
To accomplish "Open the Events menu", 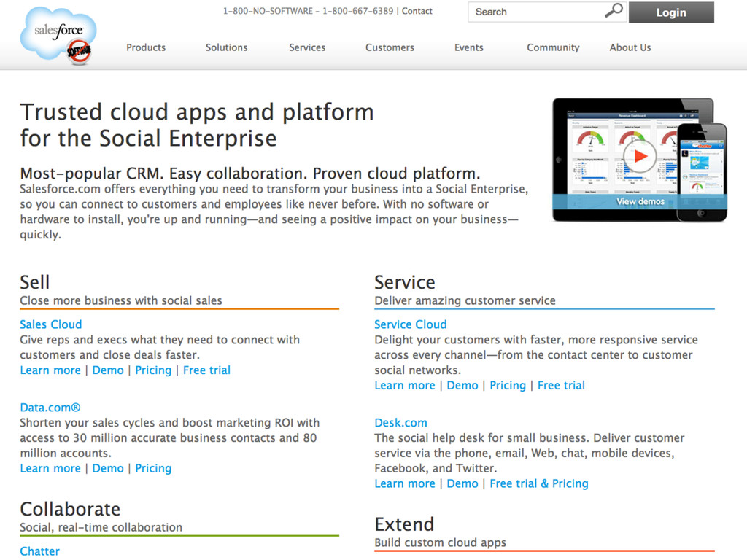I will 469,47.
